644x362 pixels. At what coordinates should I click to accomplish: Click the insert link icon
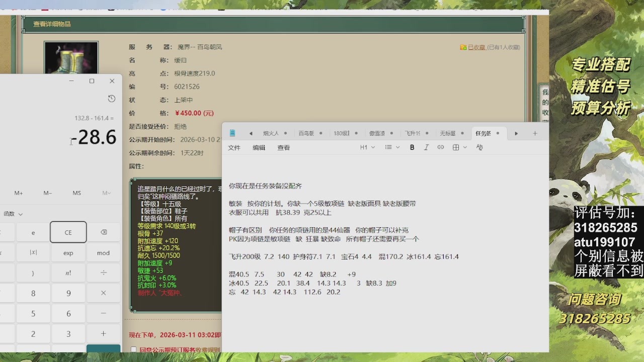click(x=440, y=147)
